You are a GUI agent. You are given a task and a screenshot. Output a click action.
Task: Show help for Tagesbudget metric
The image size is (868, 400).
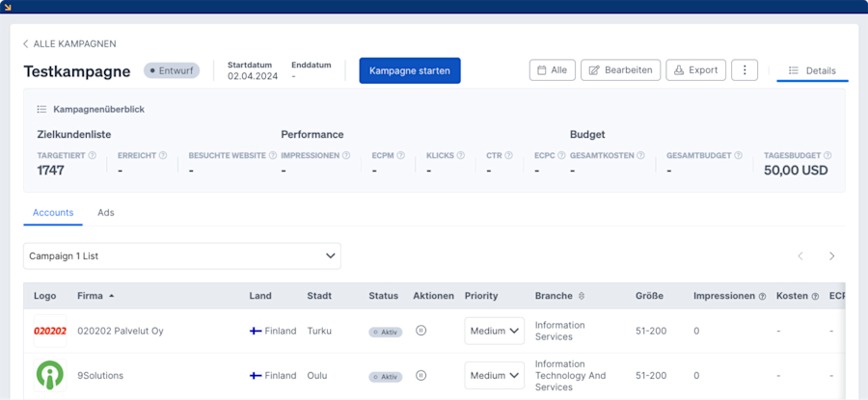click(827, 155)
